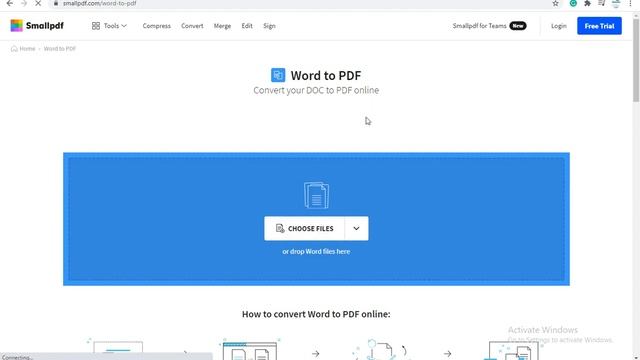The width and height of the screenshot is (640, 360).
Task: Go forward in browser
Action: [24, 3]
